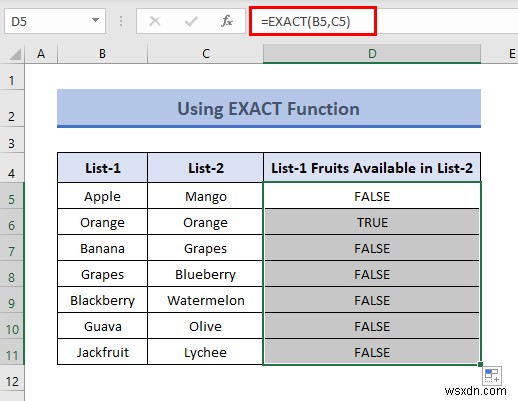Select column E header

[x=500, y=54]
